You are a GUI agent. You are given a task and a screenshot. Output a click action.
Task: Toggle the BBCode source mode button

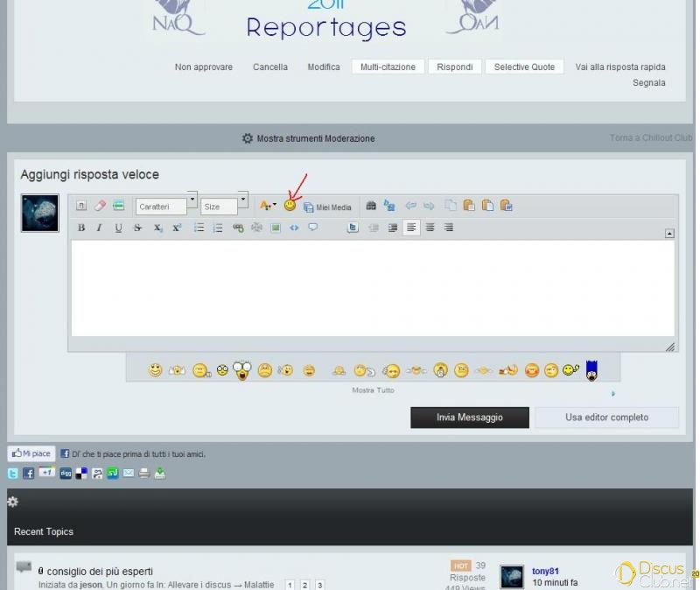[x=80, y=206]
